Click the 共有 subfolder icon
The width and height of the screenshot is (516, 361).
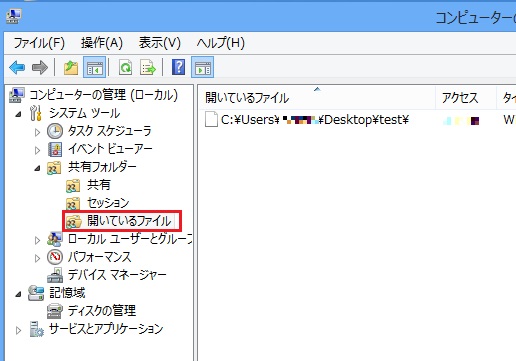(x=73, y=185)
